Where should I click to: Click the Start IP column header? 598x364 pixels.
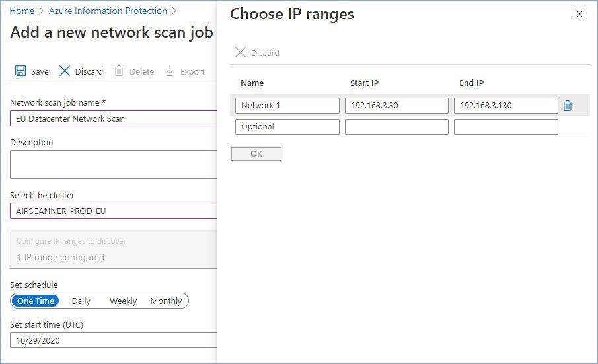[364, 83]
